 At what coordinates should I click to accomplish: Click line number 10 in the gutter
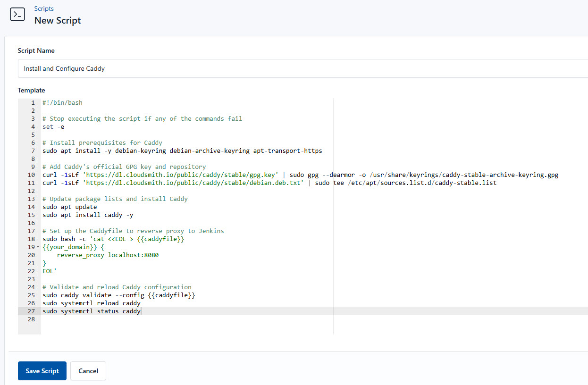click(31, 175)
